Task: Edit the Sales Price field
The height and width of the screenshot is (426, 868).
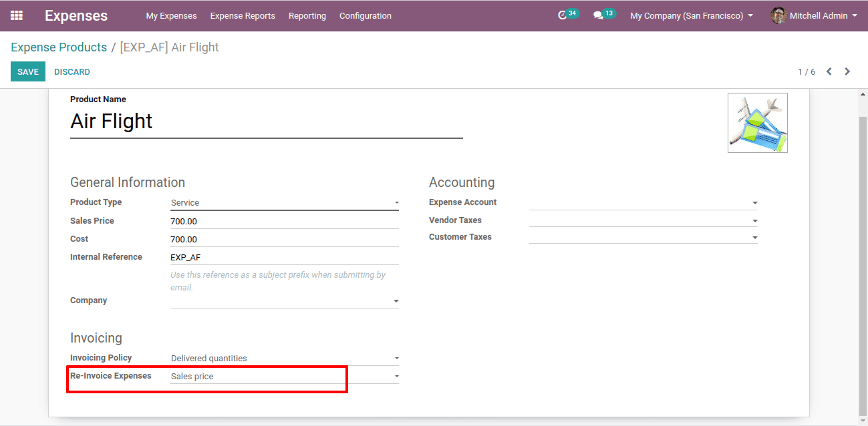Action: [285, 221]
